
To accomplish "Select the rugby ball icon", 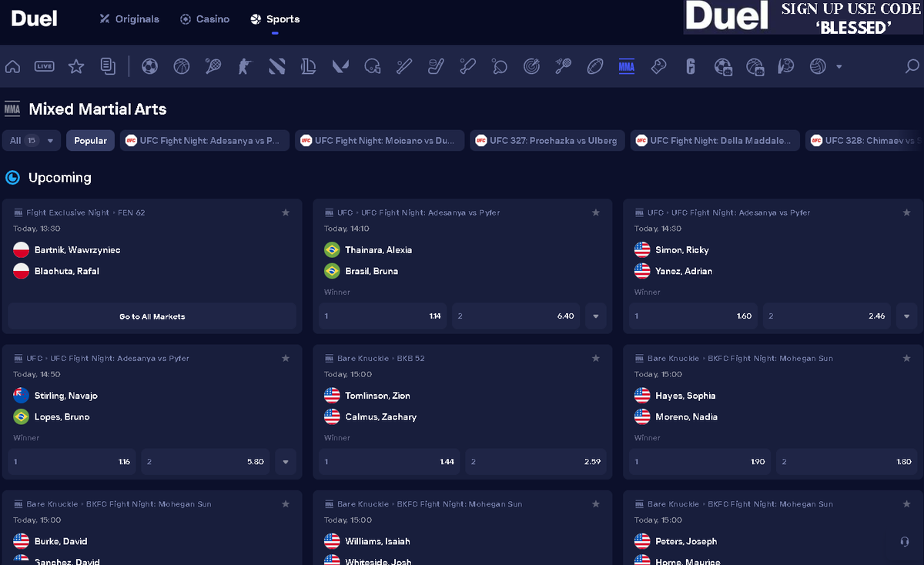I will [x=595, y=67].
